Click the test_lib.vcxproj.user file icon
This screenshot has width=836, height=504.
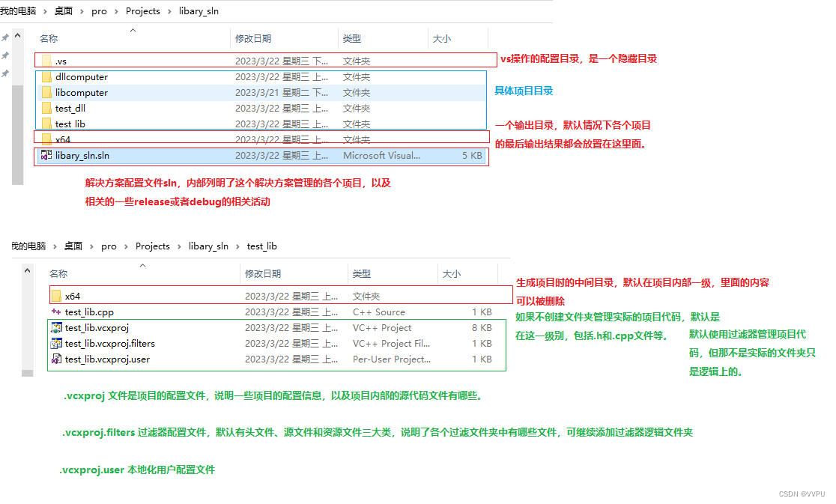[x=56, y=359]
